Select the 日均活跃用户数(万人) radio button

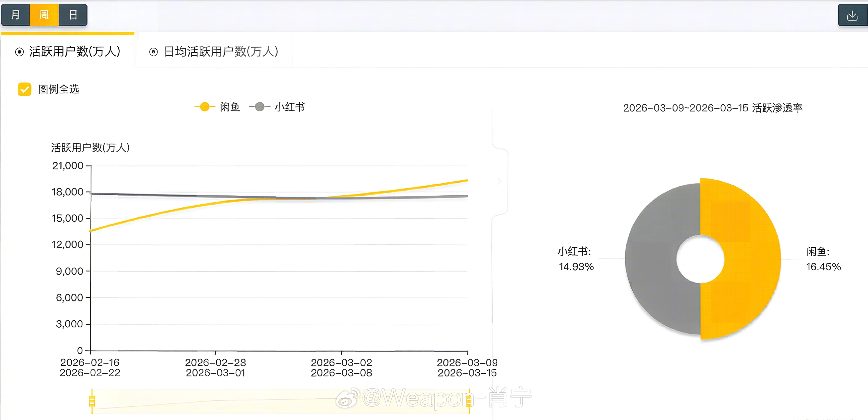click(x=153, y=51)
